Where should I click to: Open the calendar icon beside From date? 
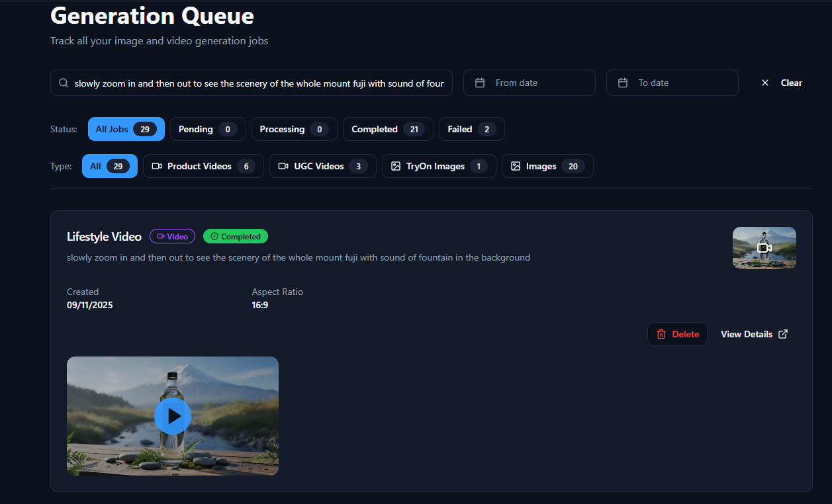tap(479, 82)
